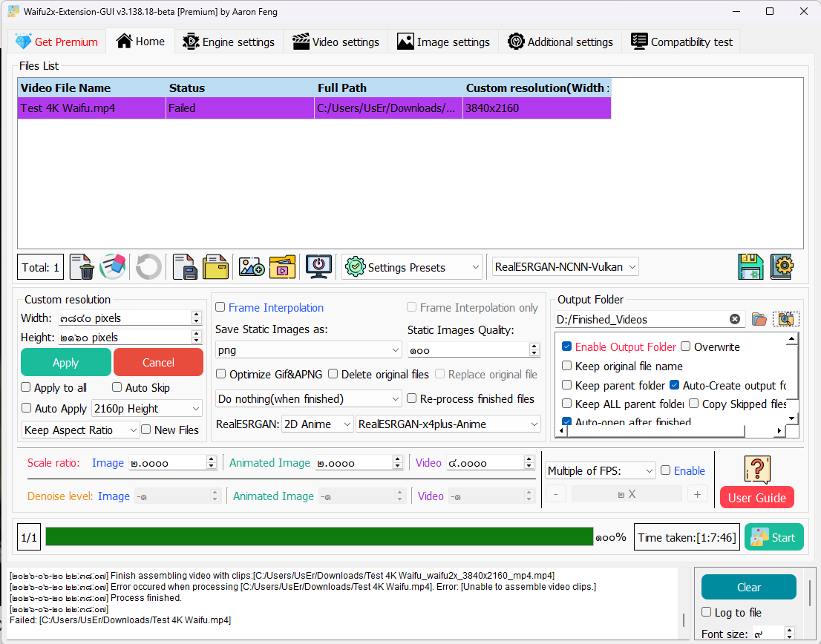
Task: Untick Enable Output Folder checkbox
Action: pos(566,346)
